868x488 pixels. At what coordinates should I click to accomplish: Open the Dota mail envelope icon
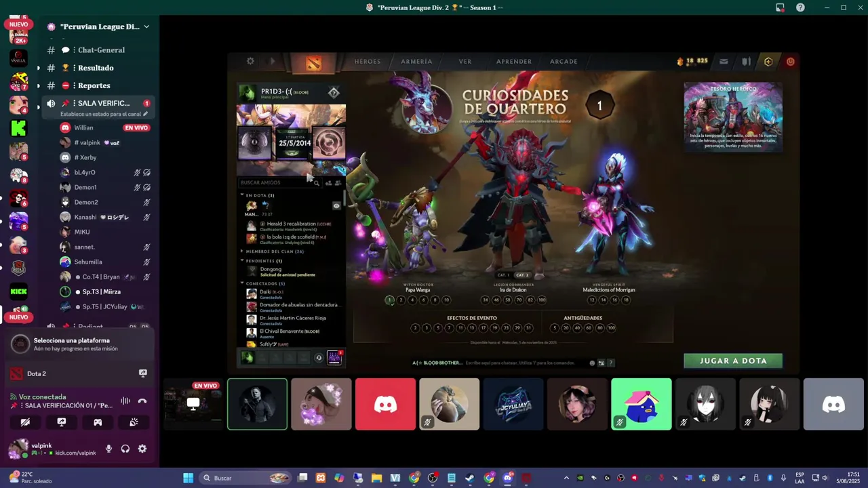tap(724, 61)
